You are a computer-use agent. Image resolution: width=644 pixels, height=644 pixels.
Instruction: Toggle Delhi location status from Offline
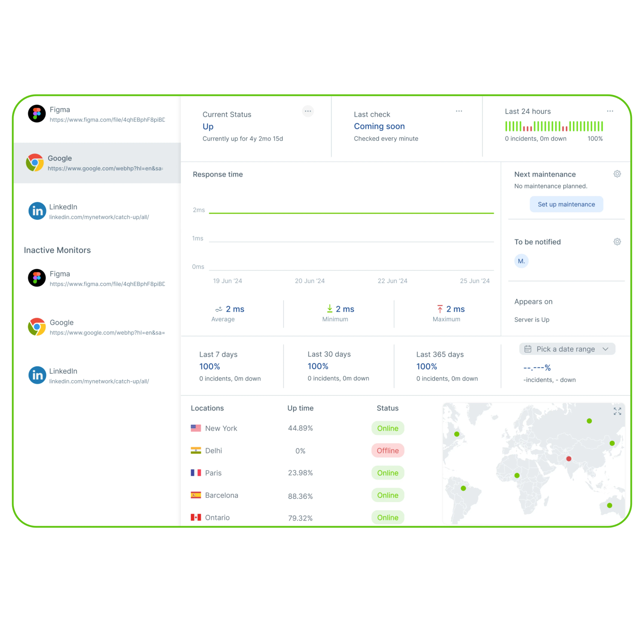tap(388, 450)
